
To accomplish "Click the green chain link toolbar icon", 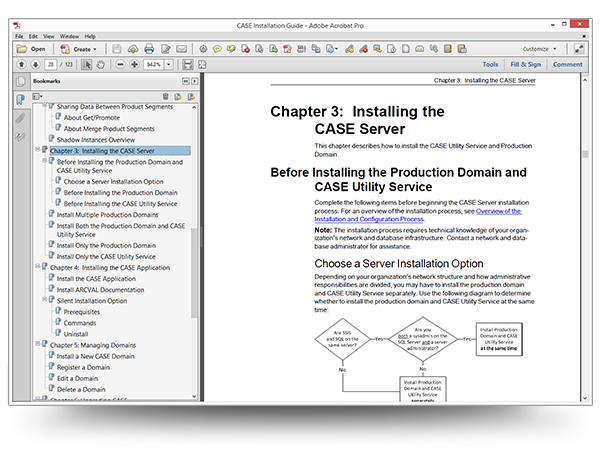I will point(434,49).
